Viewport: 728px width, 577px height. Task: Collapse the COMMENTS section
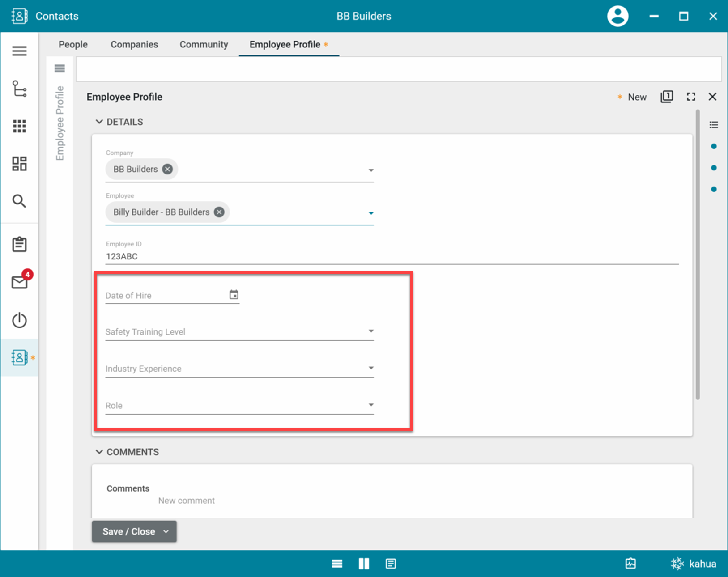[x=99, y=452]
